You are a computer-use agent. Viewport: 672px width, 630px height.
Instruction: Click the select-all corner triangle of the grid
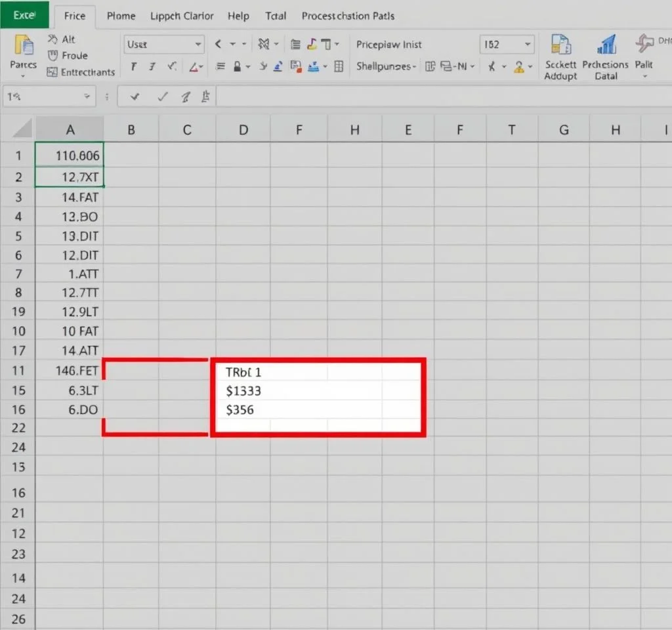24,128
